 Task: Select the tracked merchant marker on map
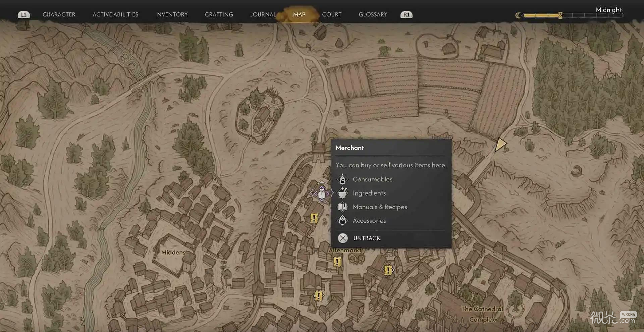322,193
